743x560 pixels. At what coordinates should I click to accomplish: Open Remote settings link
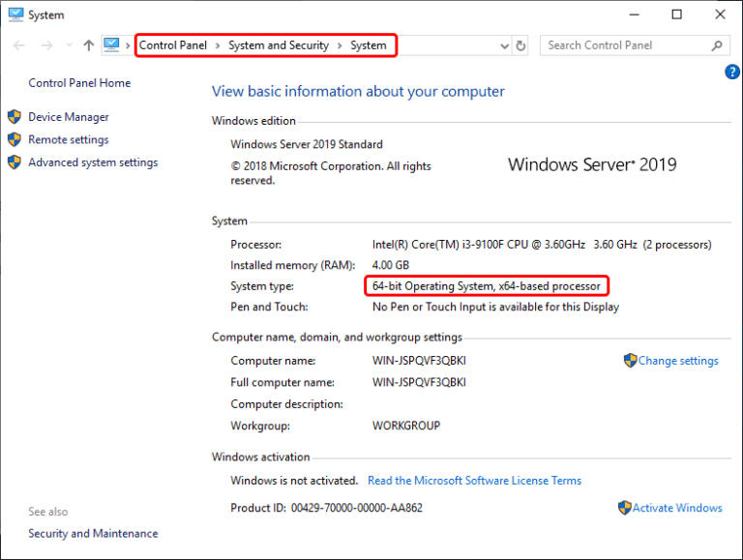click(69, 140)
